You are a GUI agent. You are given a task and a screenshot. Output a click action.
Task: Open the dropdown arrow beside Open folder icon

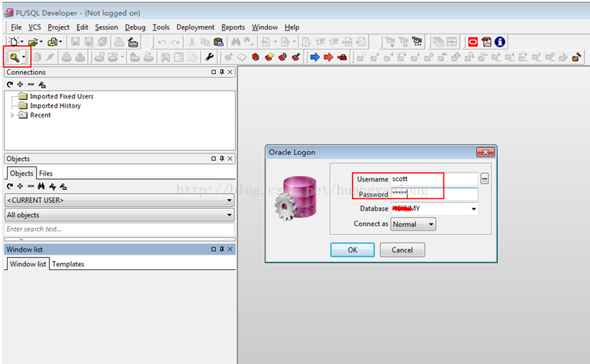coord(41,42)
